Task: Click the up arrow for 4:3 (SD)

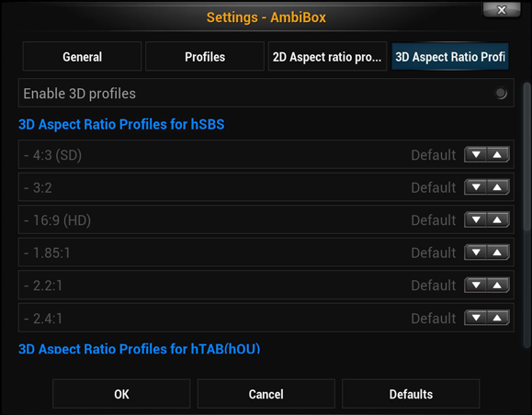Action: pyautogui.click(x=498, y=154)
